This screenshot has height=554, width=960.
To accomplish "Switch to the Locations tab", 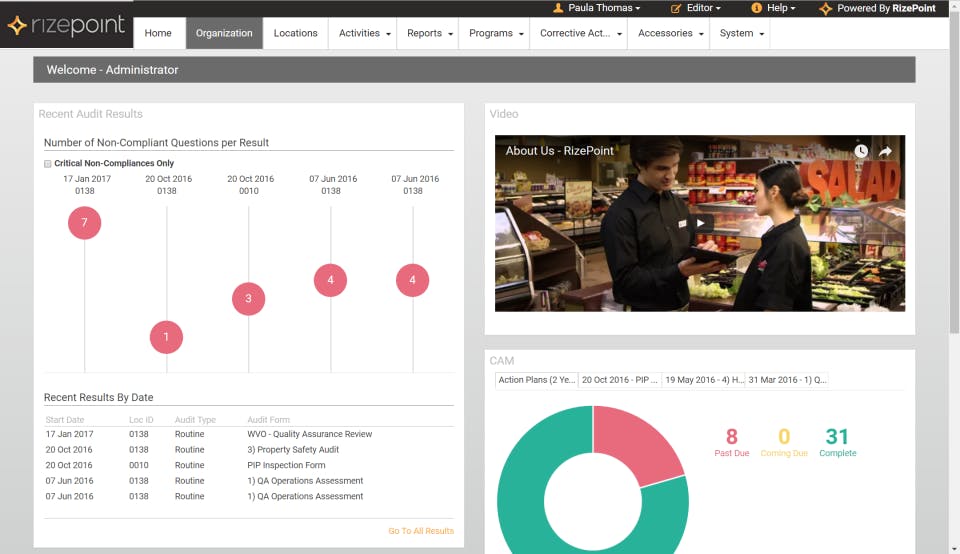I will pyautogui.click(x=295, y=33).
